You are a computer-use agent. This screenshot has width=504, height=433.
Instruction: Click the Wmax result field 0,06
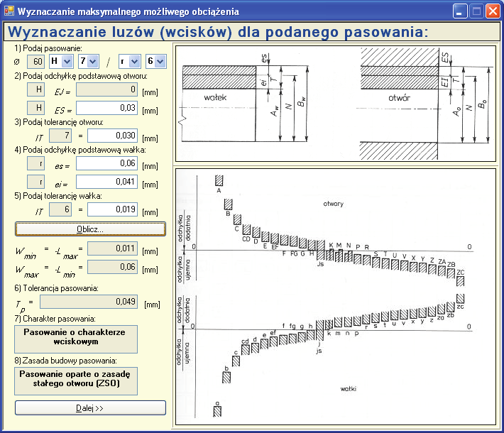click(x=112, y=267)
